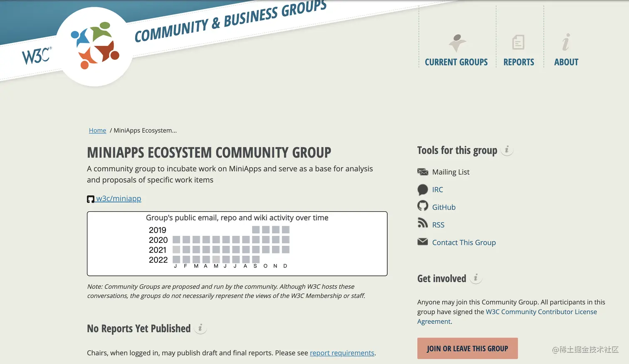Open the GitHub tools link
Image resolution: width=629 pixels, height=364 pixels.
pyautogui.click(x=444, y=207)
